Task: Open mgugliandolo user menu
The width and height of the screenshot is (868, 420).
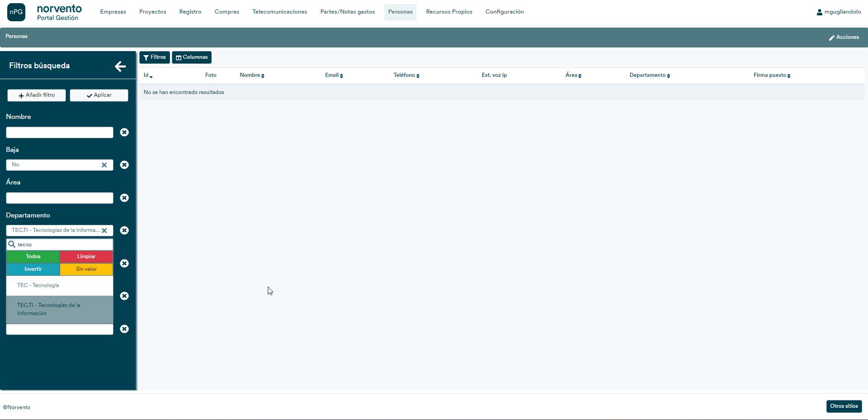Action: tap(839, 12)
